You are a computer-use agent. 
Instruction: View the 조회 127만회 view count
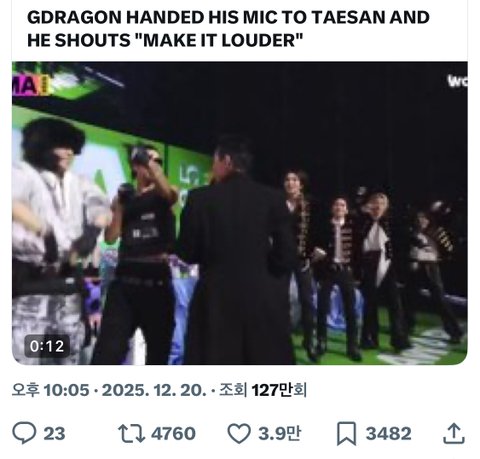263,390
